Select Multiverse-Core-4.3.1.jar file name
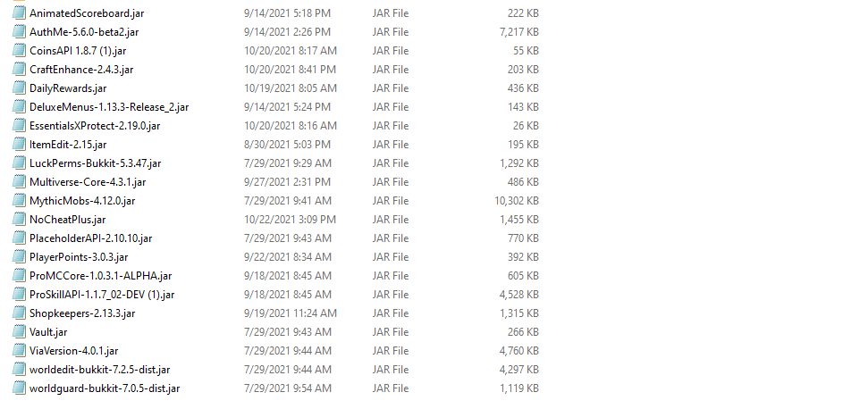868x409 pixels. [88, 182]
